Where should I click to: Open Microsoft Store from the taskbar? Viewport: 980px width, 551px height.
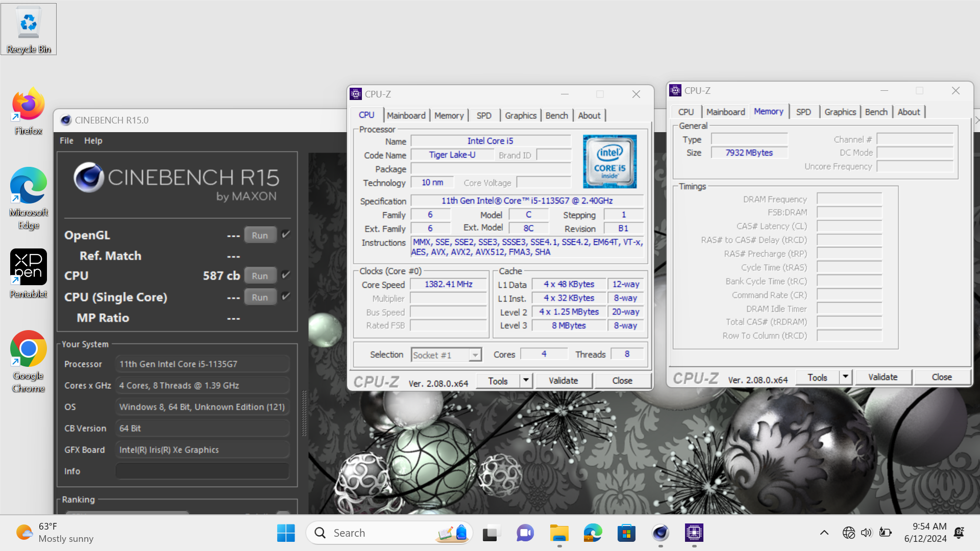(626, 533)
